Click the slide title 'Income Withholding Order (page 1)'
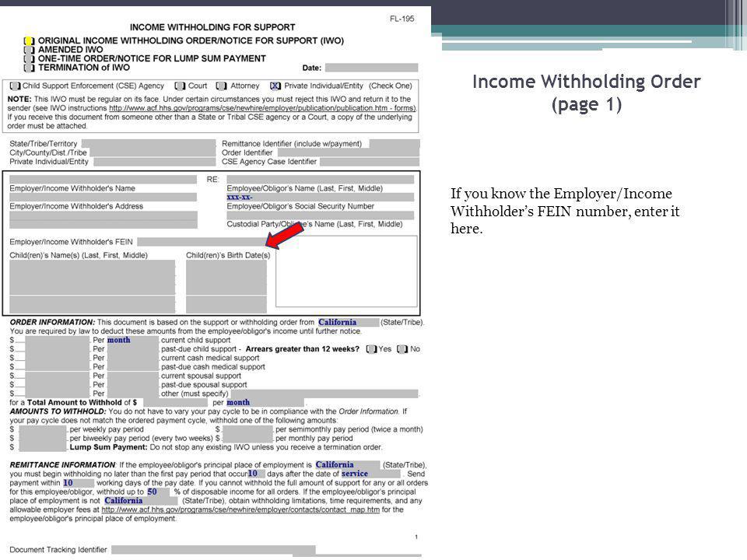The height and width of the screenshot is (560, 747). coord(587,93)
